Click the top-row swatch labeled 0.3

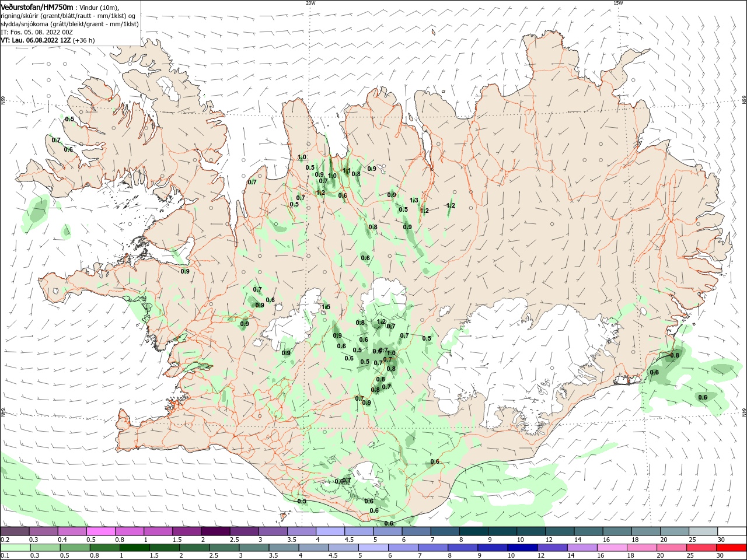pos(43,531)
